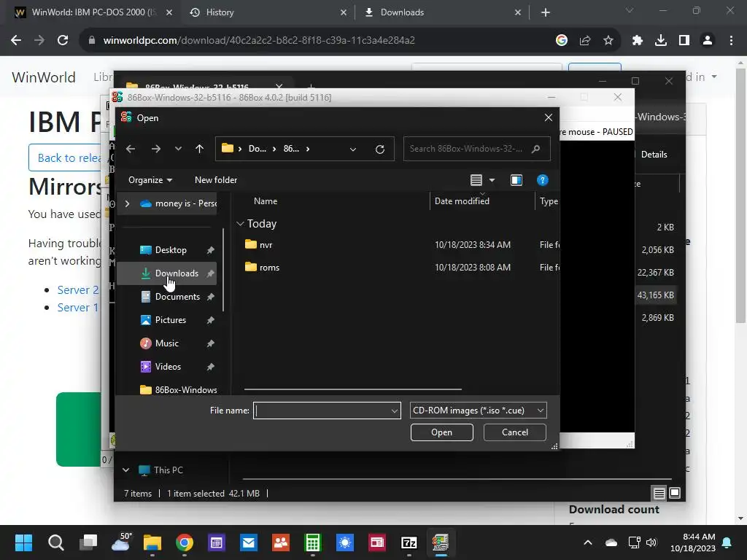
Task: Select Music in the navigation pane
Action: tap(167, 343)
